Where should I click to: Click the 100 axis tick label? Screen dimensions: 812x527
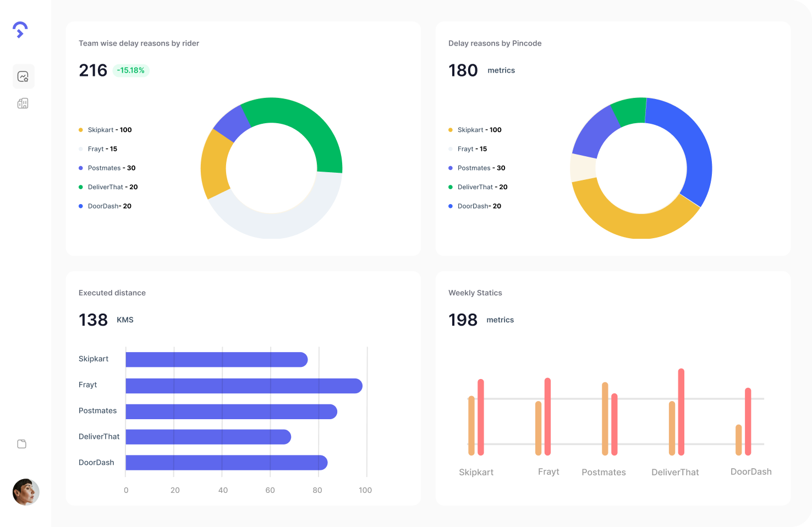[365, 490]
